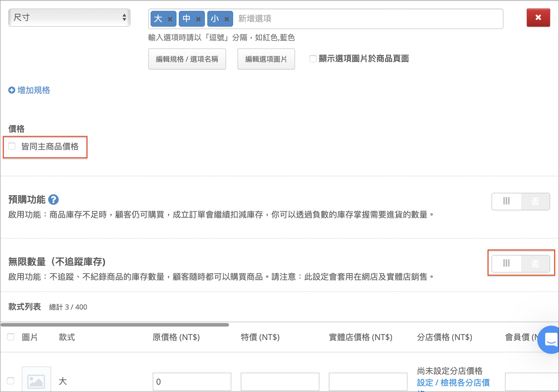The width and height of the screenshot is (559, 392).
Task: Remove the 中 option tag
Action: pos(198,19)
